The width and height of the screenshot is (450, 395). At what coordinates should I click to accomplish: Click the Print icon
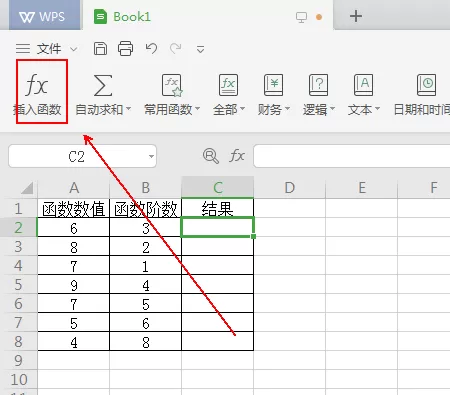coord(126,49)
